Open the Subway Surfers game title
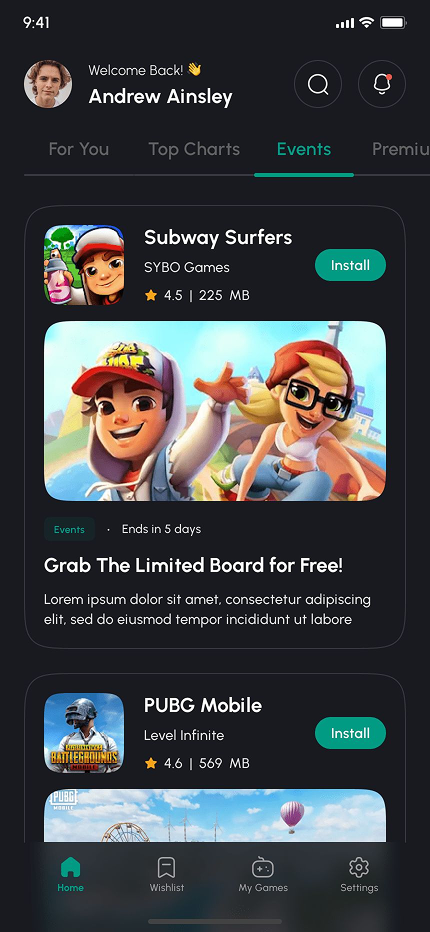430x932 pixels. pos(218,238)
